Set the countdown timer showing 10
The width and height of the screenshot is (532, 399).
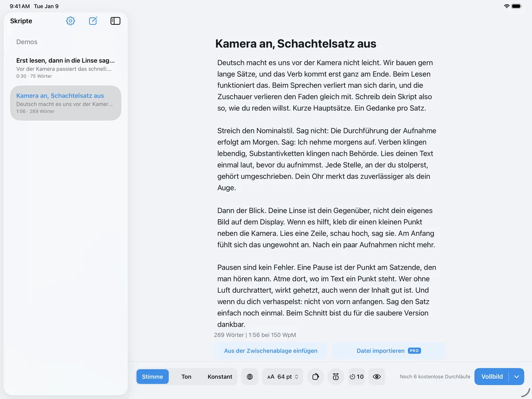pyautogui.click(x=356, y=377)
